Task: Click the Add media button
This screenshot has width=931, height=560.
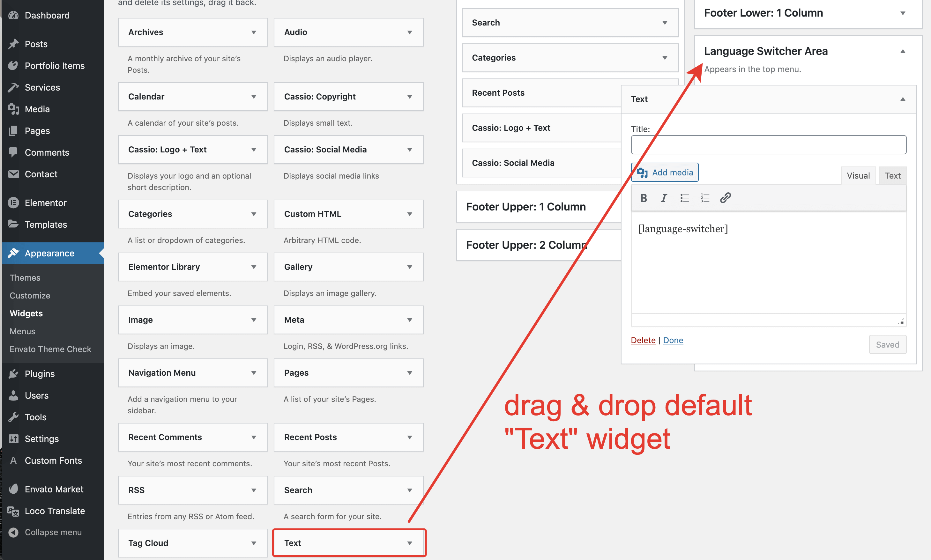Action: [x=665, y=173]
